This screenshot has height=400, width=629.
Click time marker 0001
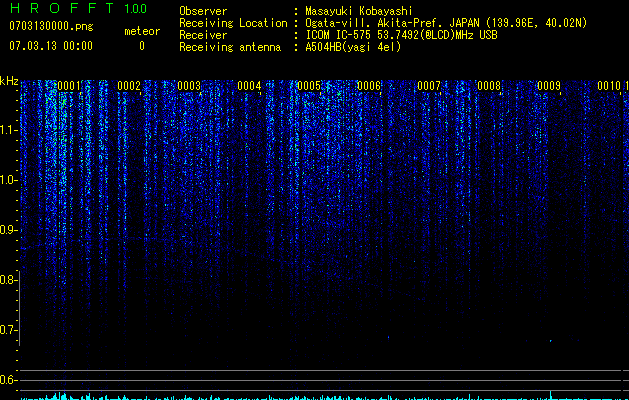click(69, 85)
